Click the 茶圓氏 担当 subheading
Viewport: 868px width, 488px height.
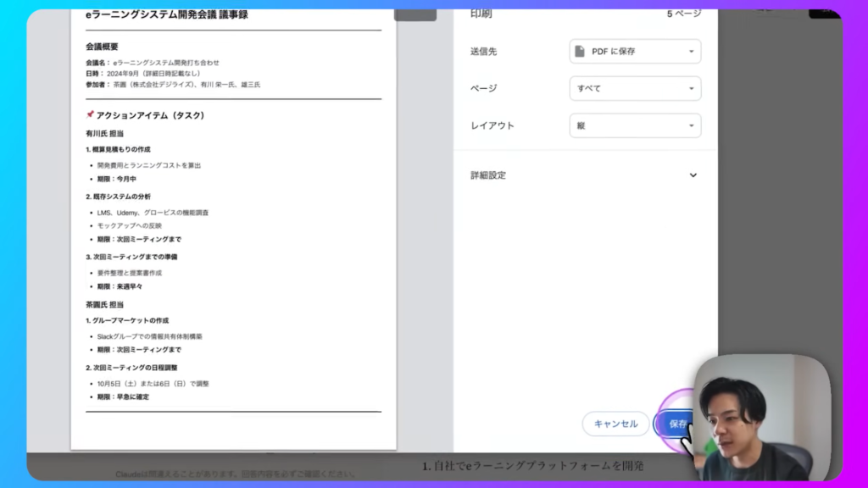click(x=104, y=304)
